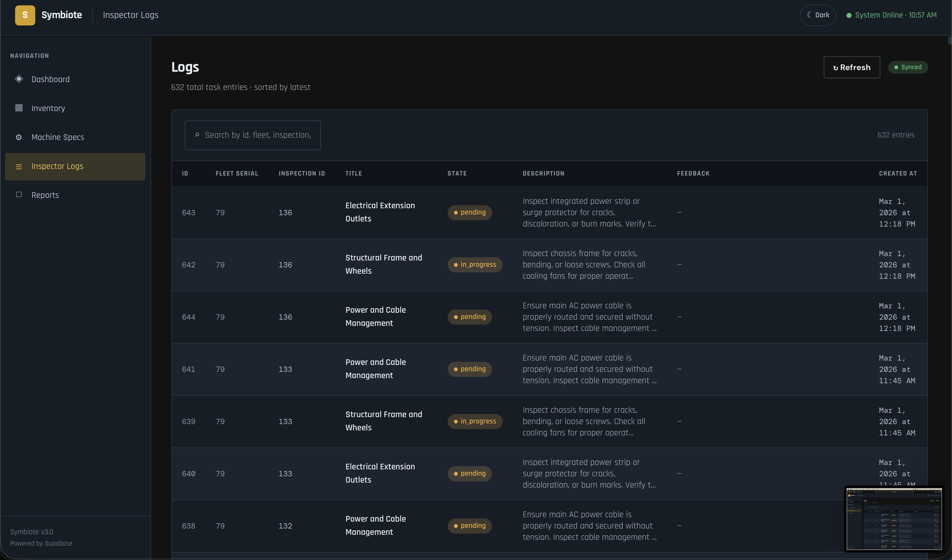The image size is (952, 560).
Task: Open the Reports navigation item
Action: (45, 195)
